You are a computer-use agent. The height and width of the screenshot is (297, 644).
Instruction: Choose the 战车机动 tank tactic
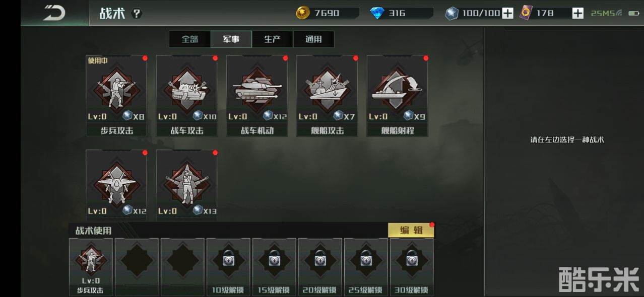click(x=257, y=96)
